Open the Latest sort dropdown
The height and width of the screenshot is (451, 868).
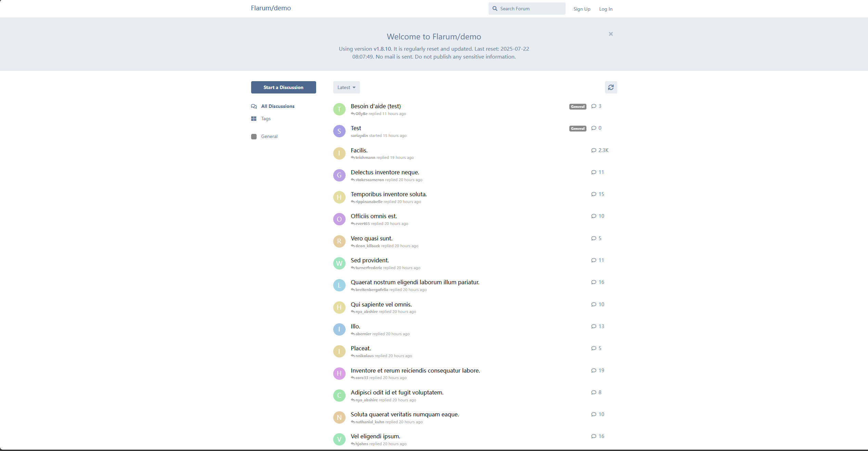tap(346, 87)
